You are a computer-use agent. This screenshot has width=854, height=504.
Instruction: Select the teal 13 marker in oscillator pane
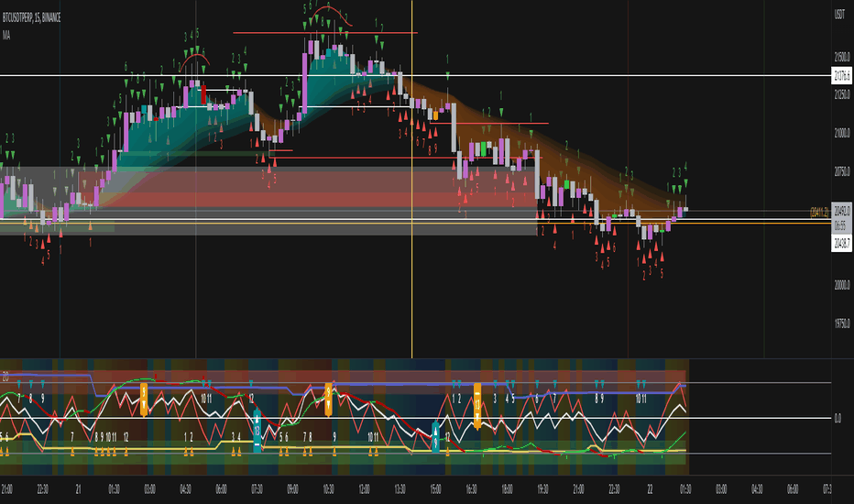pos(257,432)
